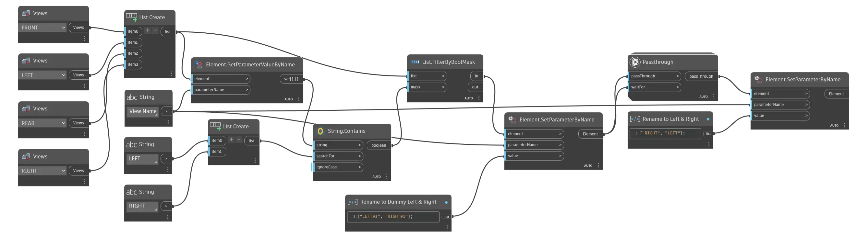Open the RIGHT Views dropdown
Image resolution: width=868 pixels, height=247 pixels.
[x=43, y=171]
